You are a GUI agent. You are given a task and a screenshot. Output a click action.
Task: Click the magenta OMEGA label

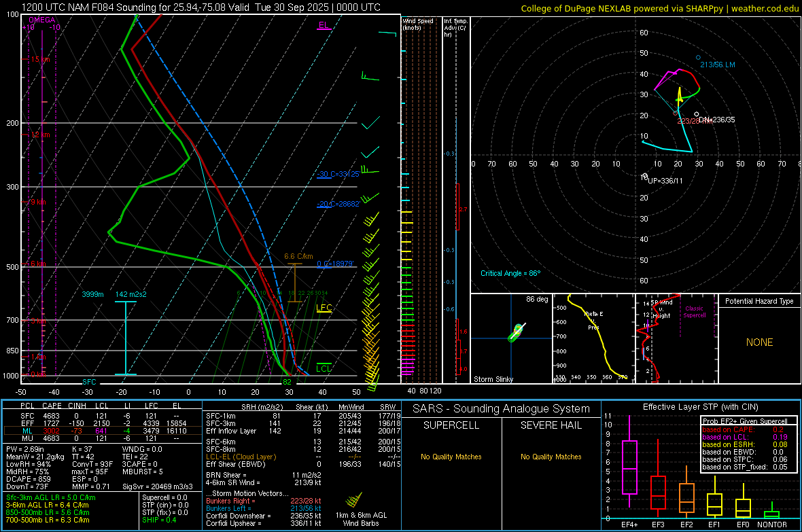(x=42, y=20)
